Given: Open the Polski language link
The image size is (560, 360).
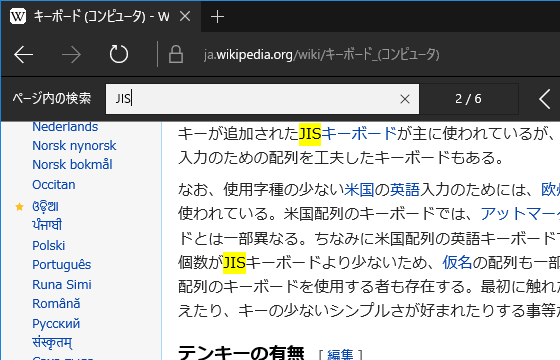Looking at the screenshot, I should pyautogui.click(x=49, y=246).
